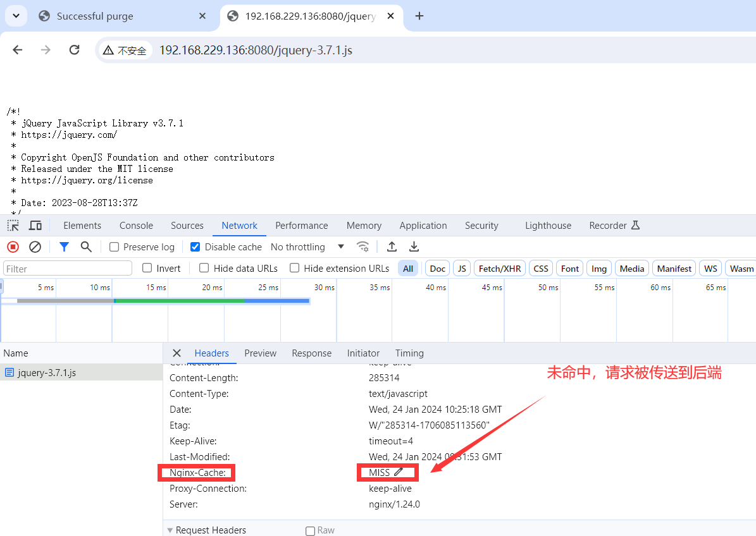
Task: Switch to the Timing details tab
Action: coord(409,353)
